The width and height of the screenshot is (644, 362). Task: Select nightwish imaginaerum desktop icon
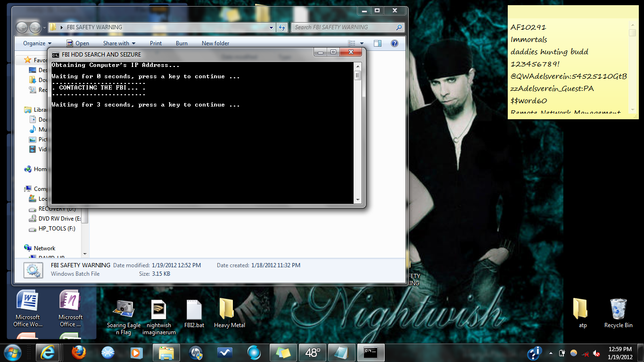(159, 317)
